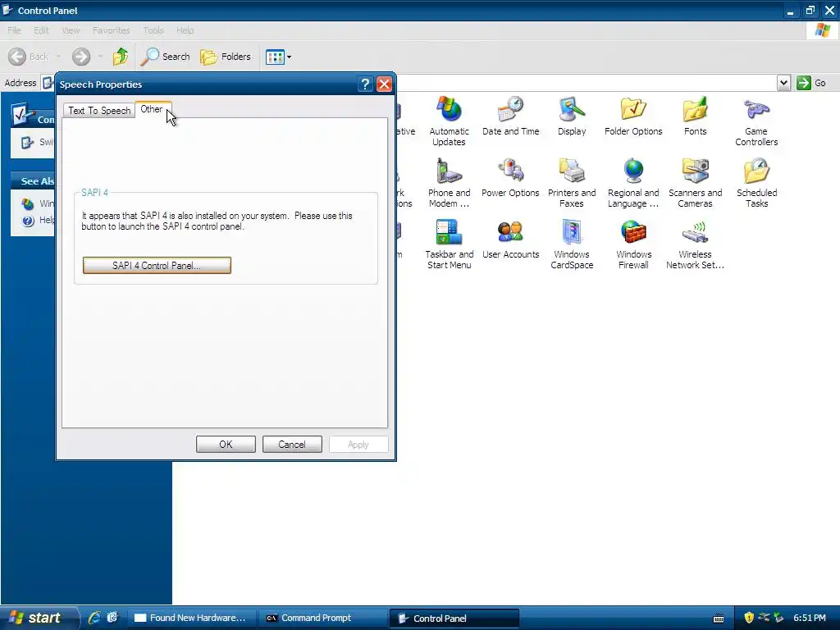Click the Switch to Category View icon
This screenshot has height=630, width=840.
click(27, 143)
